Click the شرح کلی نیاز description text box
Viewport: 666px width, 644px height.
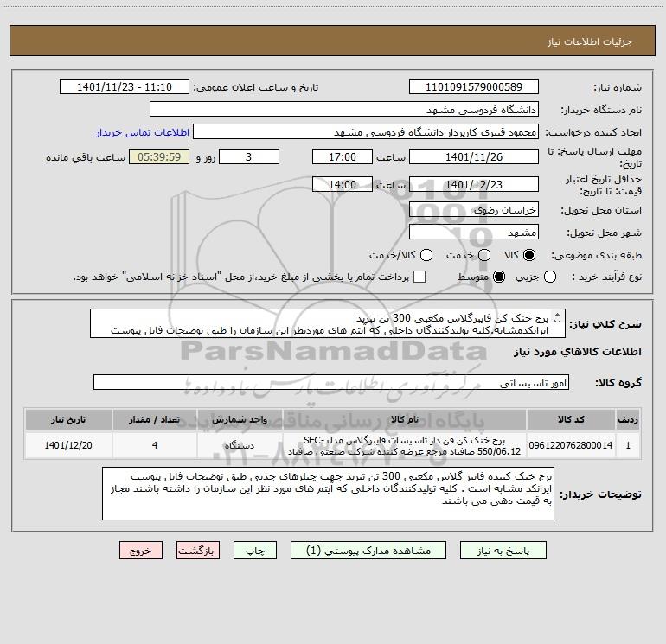coord(328,324)
